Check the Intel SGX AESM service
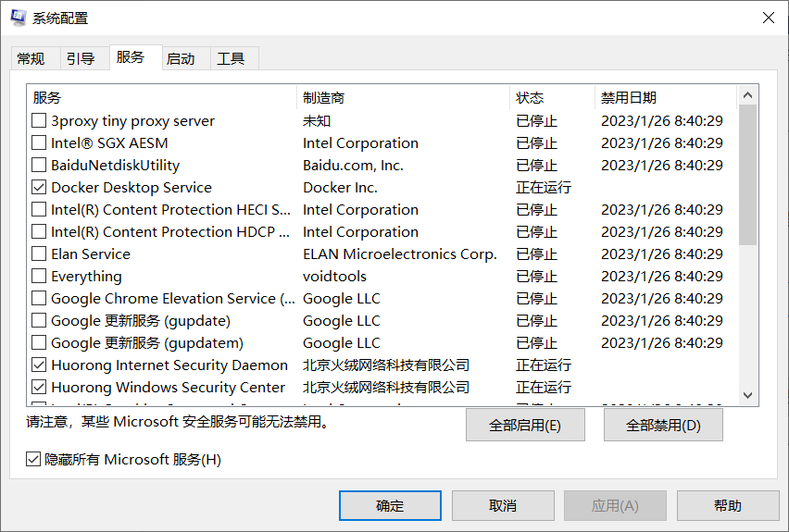Screen dimensions: 789x532 [x=39, y=142]
